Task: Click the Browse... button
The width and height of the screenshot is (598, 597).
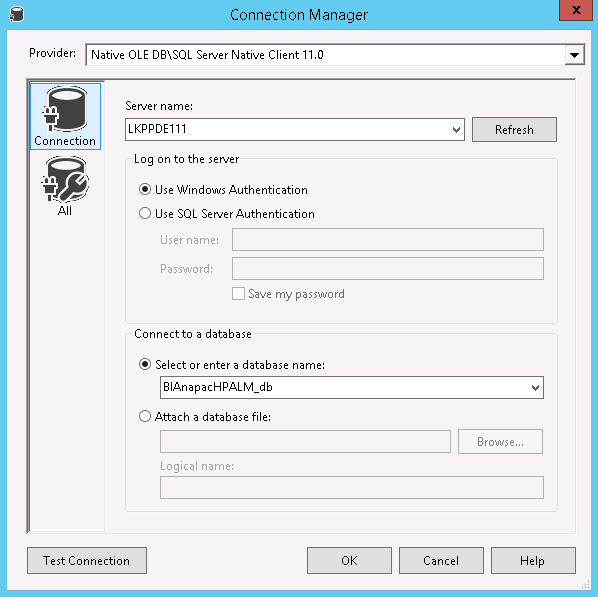Action: pyautogui.click(x=500, y=442)
